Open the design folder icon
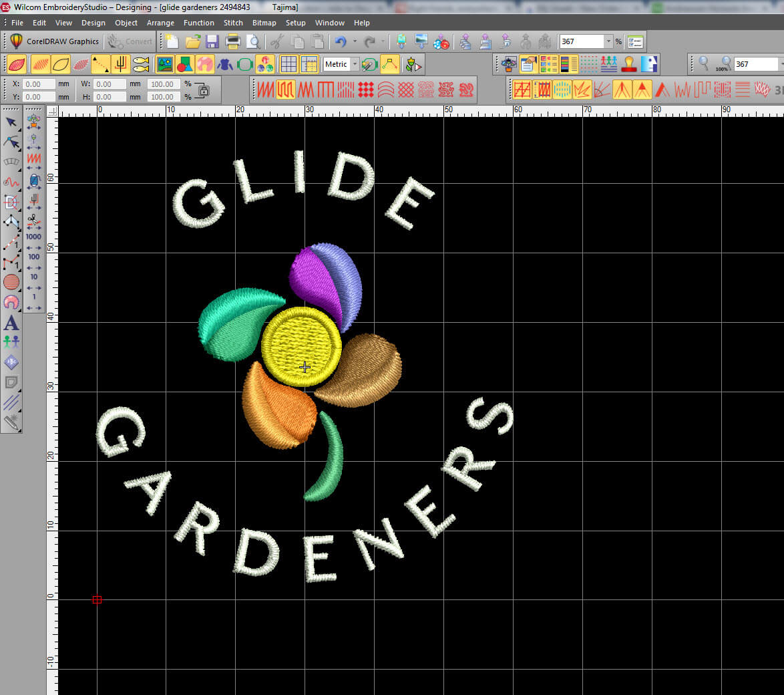This screenshot has height=695, width=784. [193, 41]
